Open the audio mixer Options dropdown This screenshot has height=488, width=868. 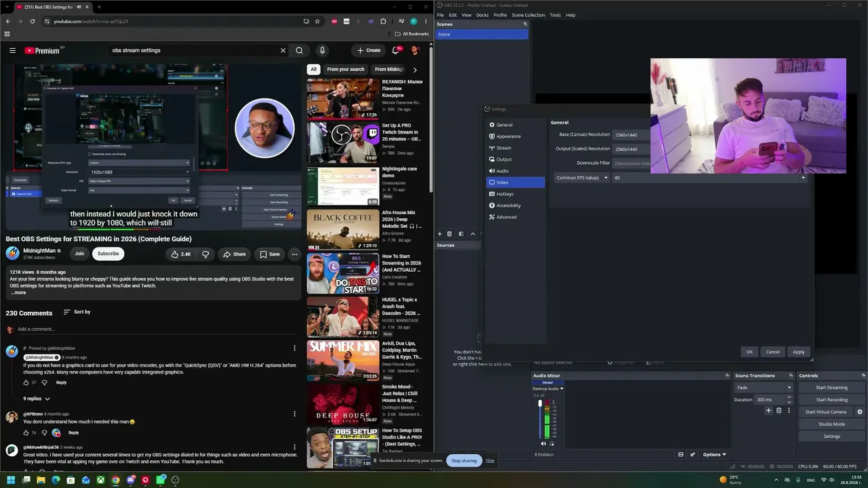point(714,454)
